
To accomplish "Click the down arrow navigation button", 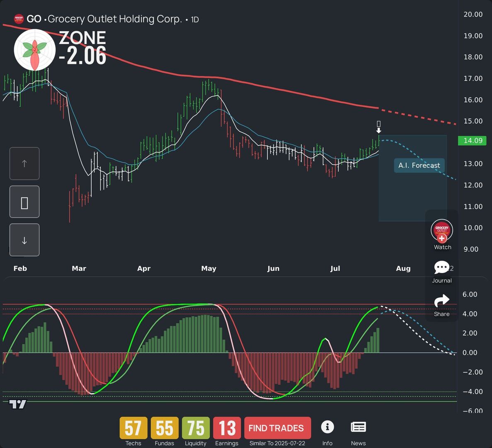I will coord(24,240).
